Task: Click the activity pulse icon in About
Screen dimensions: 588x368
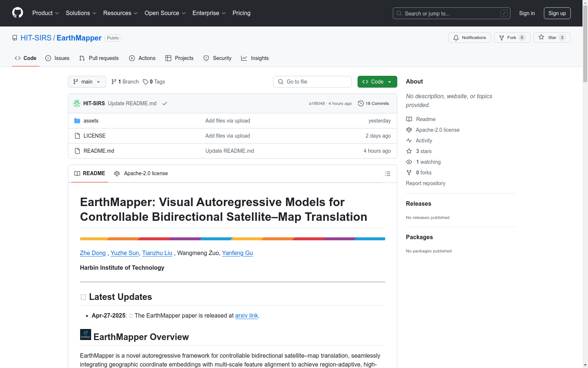Action: [409, 141]
